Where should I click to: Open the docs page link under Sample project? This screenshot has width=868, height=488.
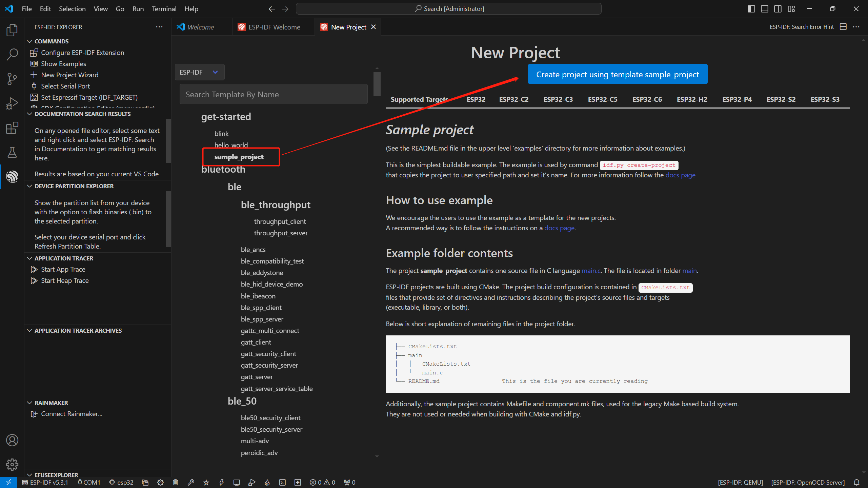click(x=680, y=175)
